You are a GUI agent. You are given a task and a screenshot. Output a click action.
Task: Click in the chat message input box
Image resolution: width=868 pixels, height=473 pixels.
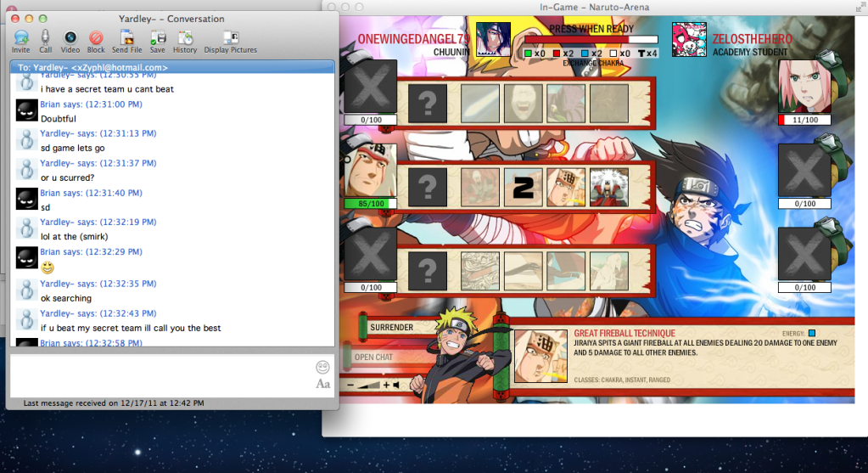161,374
